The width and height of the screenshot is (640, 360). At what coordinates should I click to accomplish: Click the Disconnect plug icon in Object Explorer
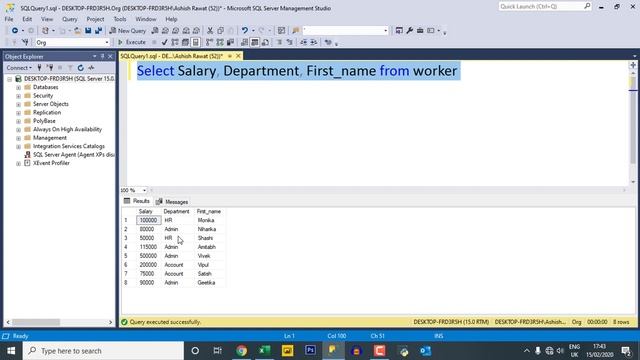(50, 68)
